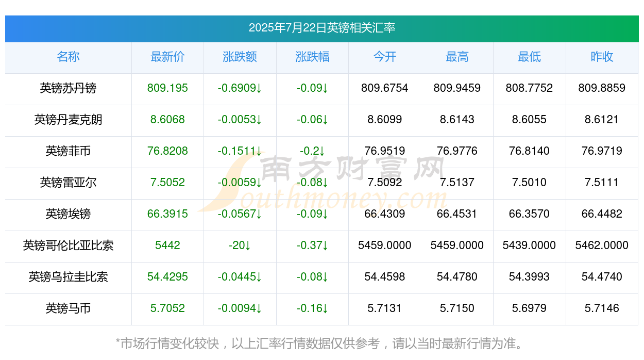Select opening value 76.9519
The image size is (644, 360).
[x=385, y=151]
